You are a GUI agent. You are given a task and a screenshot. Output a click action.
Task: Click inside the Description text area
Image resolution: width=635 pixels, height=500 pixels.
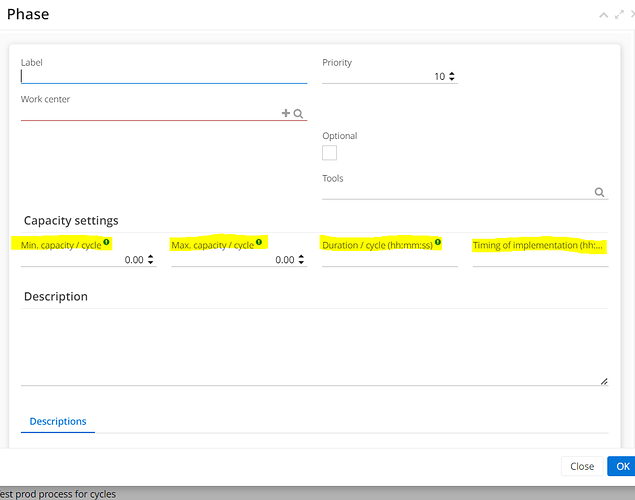click(x=315, y=348)
